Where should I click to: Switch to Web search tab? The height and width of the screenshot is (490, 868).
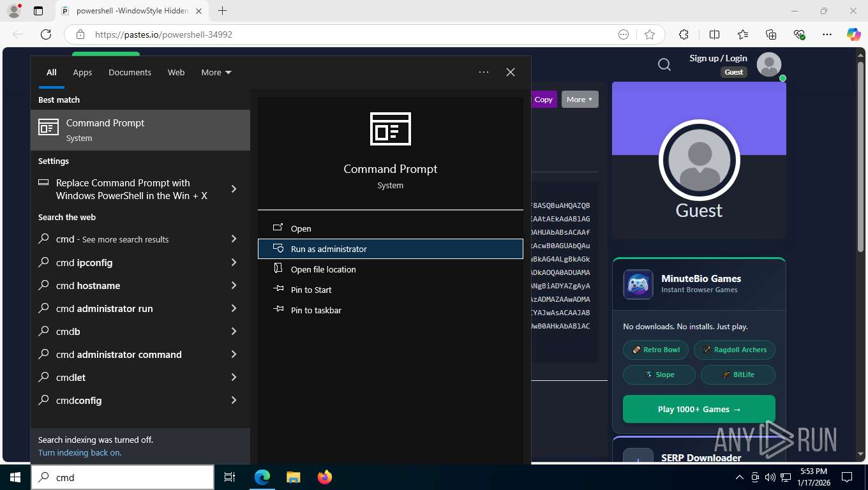pos(176,72)
